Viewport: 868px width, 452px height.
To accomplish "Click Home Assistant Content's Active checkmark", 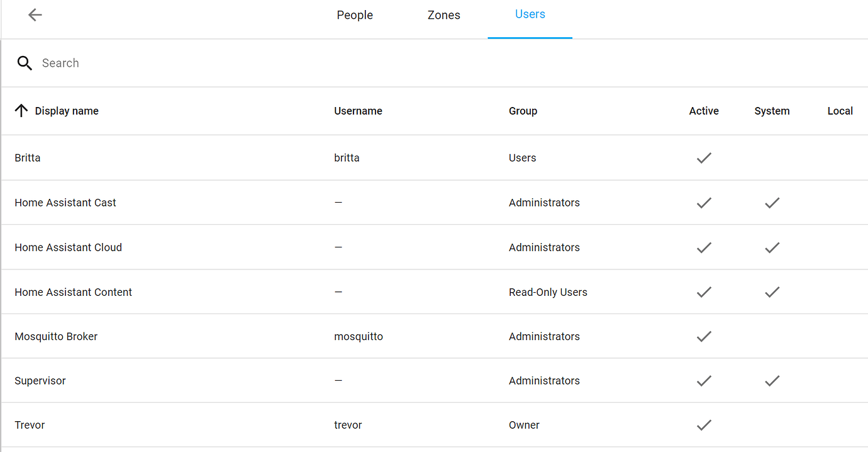I will point(704,292).
